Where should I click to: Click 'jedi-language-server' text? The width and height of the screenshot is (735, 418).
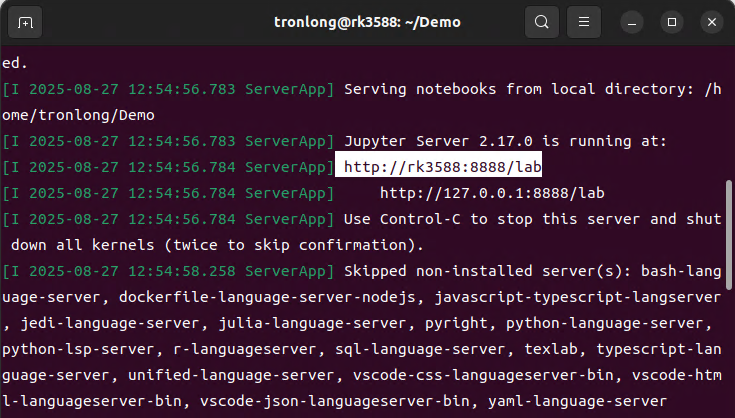(x=110, y=323)
